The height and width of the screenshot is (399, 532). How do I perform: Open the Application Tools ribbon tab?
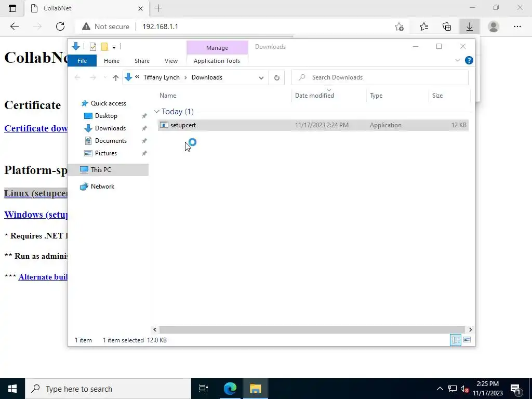coord(217,61)
